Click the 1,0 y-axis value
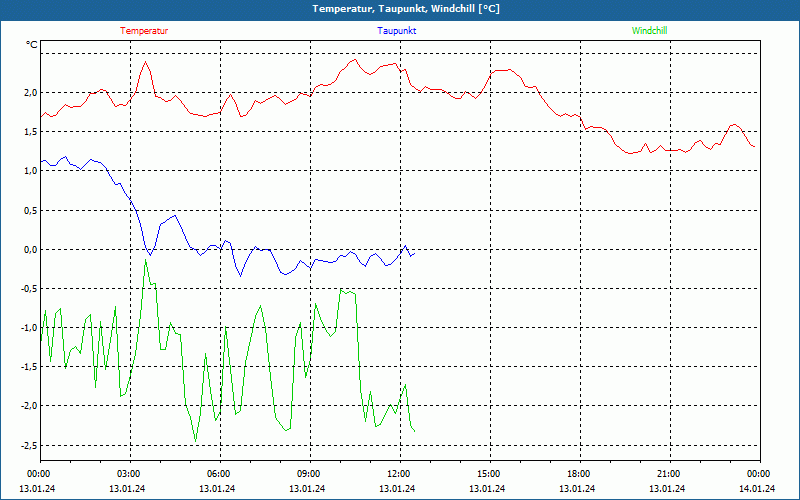 (30, 171)
